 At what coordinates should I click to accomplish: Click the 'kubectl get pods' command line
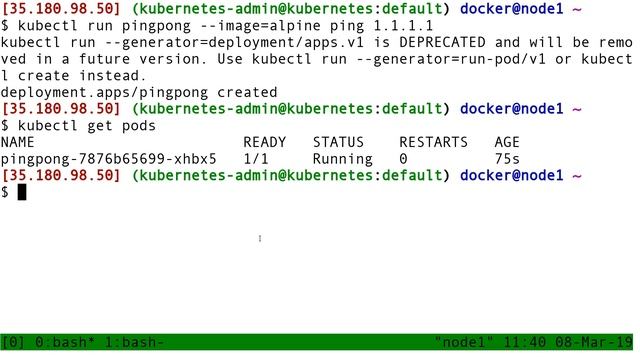coord(78,126)
